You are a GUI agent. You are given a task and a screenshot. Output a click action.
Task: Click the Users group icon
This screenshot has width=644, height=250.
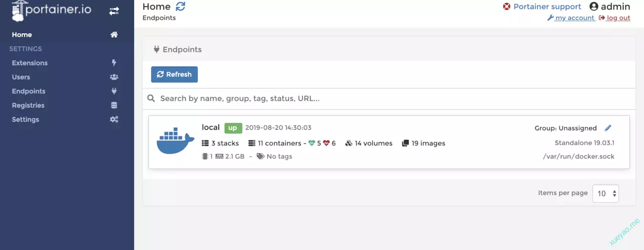[x=114, y=77]
